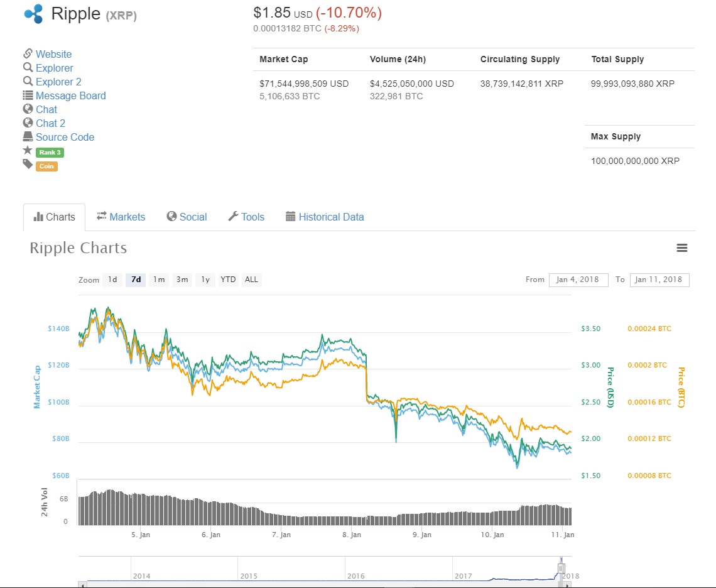
Task: Click the From date field
Action: [x=578, y=280]
